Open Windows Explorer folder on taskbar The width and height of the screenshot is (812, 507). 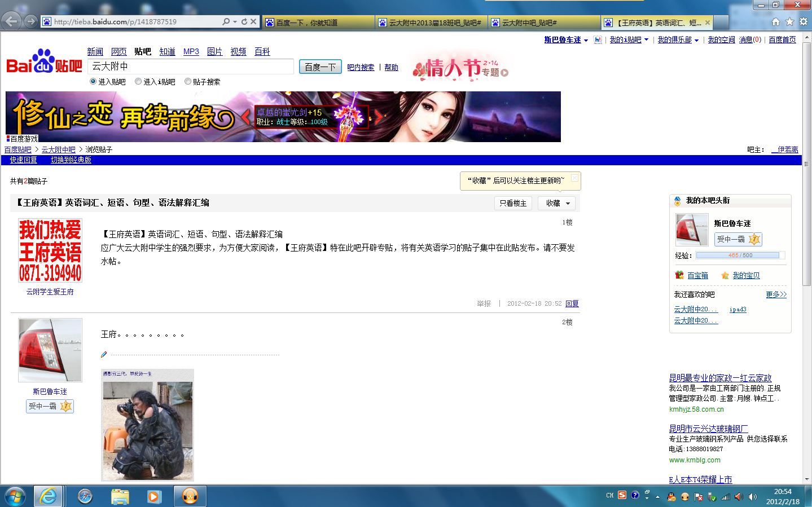point(120,496)
